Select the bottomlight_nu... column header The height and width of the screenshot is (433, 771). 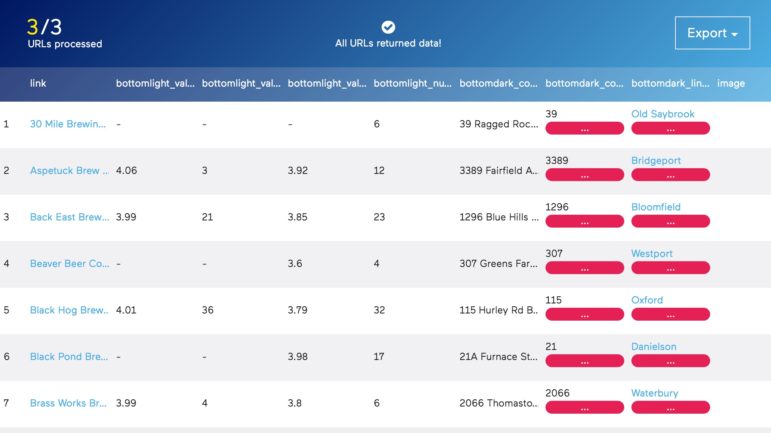pyautogui.click(x=413, y=84)
